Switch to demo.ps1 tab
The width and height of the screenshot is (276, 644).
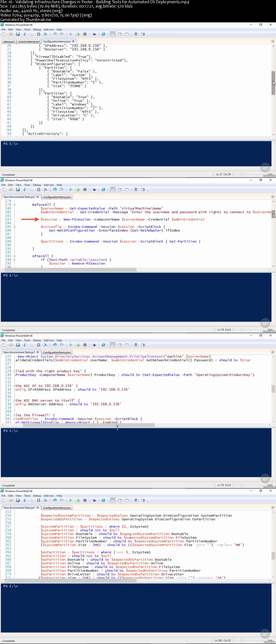pos(9,42)
